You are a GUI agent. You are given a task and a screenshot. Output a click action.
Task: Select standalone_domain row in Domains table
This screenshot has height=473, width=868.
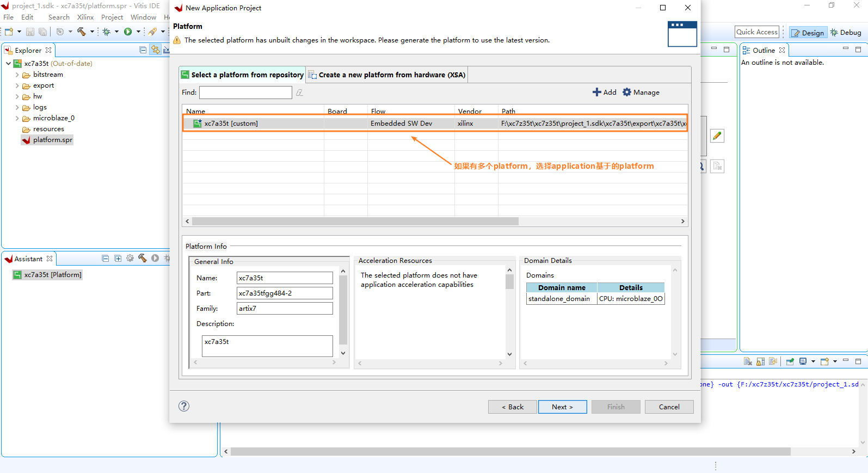coord(595,298)
